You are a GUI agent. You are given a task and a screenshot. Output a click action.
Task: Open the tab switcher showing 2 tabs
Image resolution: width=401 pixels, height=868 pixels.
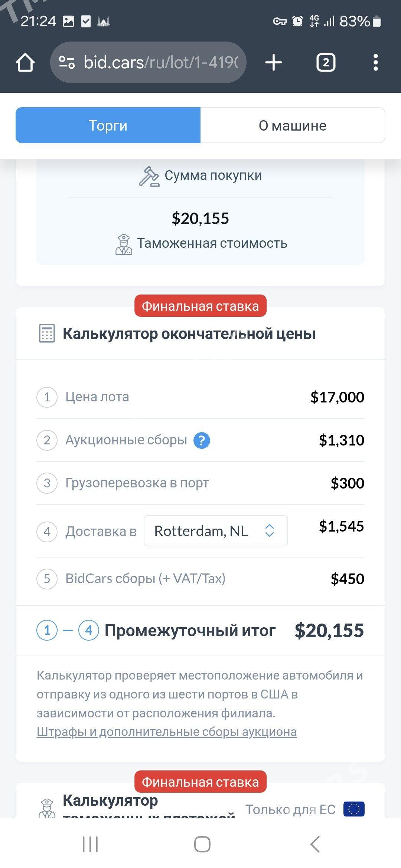[326, 62]
